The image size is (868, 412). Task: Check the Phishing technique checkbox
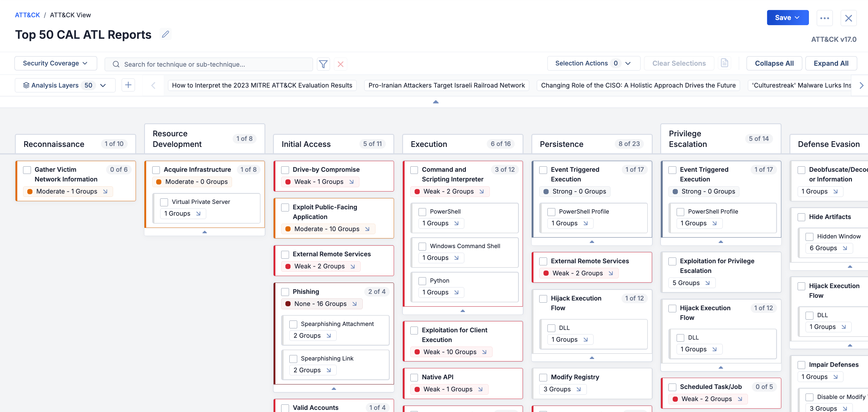pos(285,292)
